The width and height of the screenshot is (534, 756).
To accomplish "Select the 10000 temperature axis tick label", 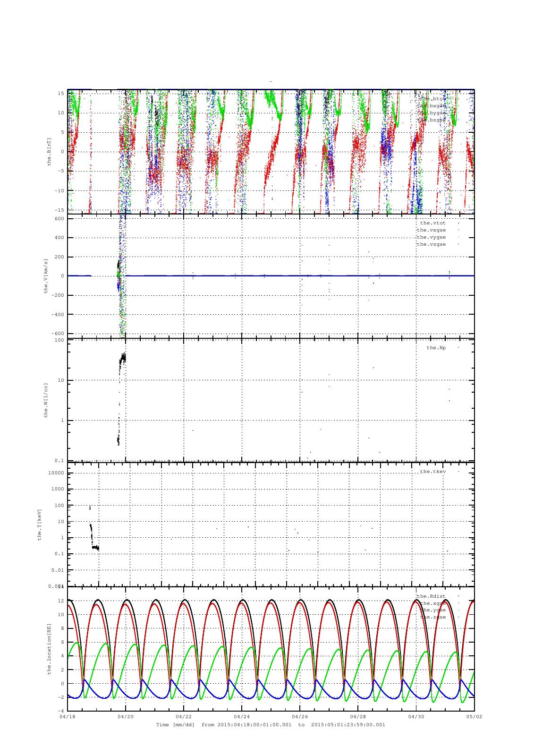I will 56,473.
